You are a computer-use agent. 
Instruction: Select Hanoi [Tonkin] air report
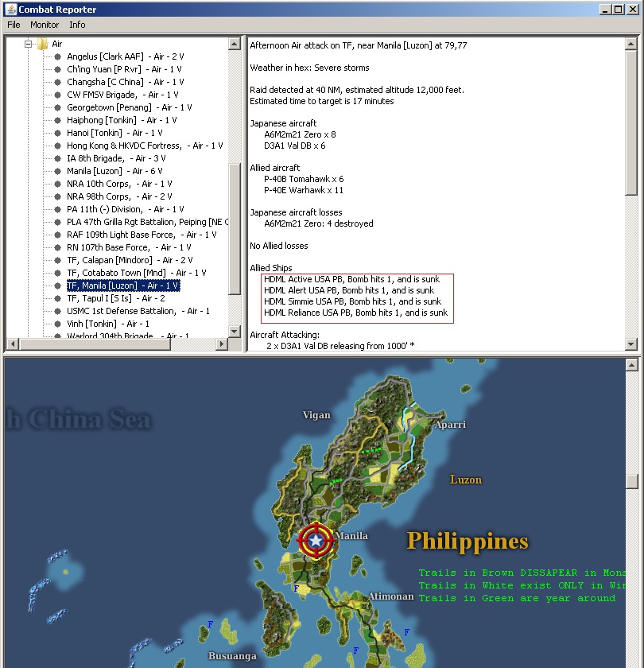(x=114, y=134)
